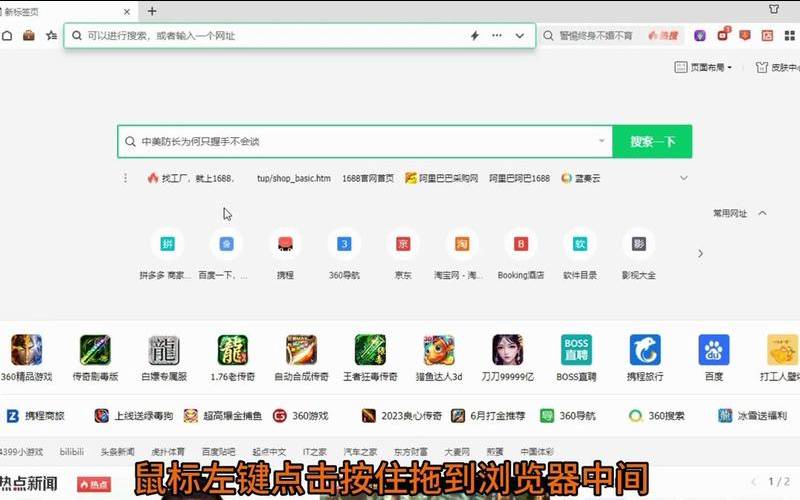Viewport: 800px width, 500px height.
Task: Open tup/shop_basic.htm bookmark
Action: (294, 178)
